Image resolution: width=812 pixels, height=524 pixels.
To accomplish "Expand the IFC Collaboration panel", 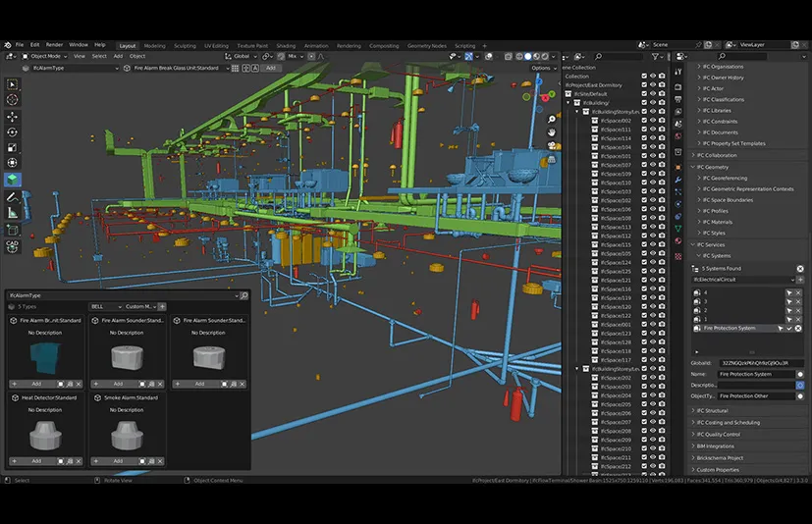I will click(x=717, y=155).
